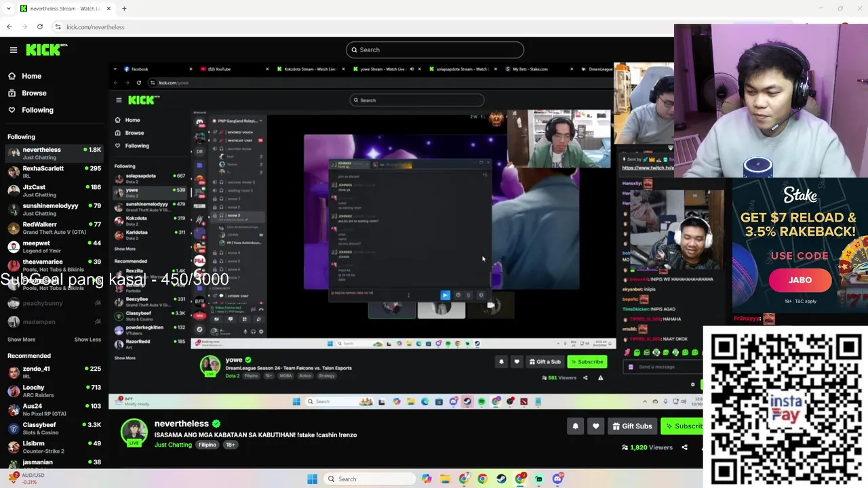Open the InstaPay QR code overlay
Image resolution: width=868 pixels, height=488 pixels.
[x=785, y=407]
